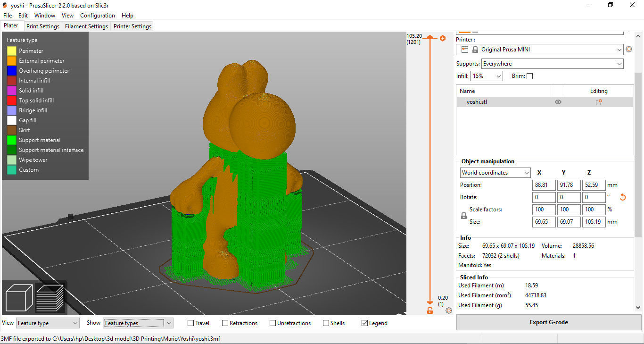The height and width of the screenshot is (344, 644).
Task: Click the Internal infill swatch in legend
Action: 11,81
